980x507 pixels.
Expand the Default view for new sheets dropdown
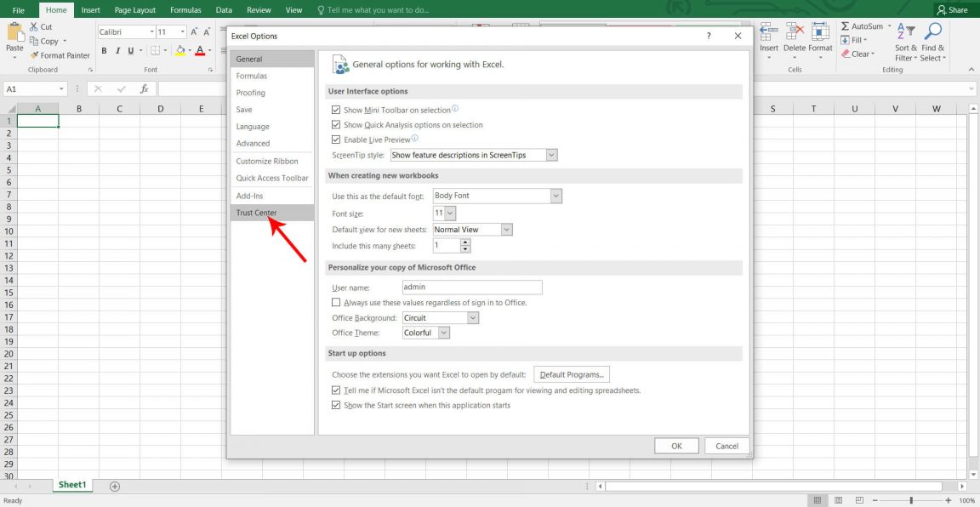(506, 229)
